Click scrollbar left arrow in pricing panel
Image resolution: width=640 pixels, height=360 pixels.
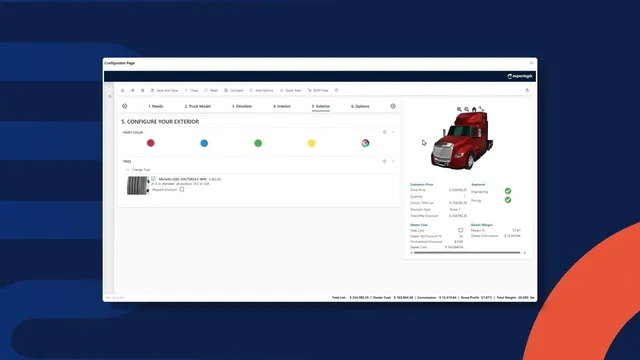411,253
